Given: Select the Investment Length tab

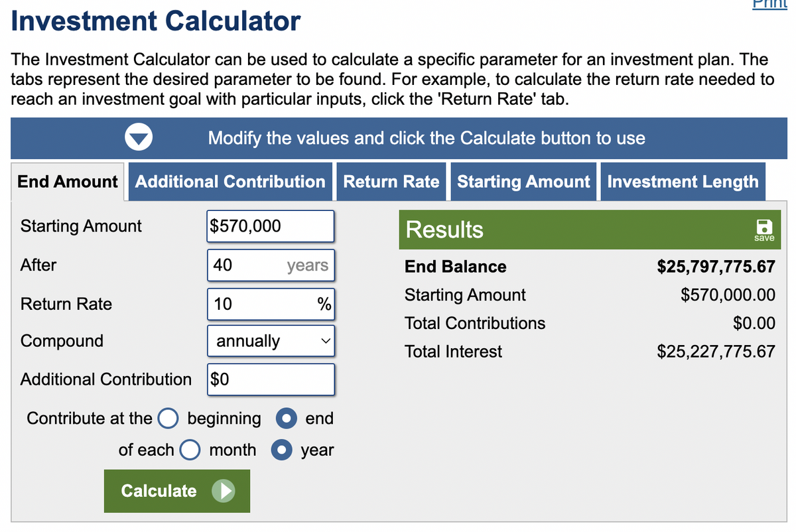Looking at the screenshot, I should click(x=682, y=182).
